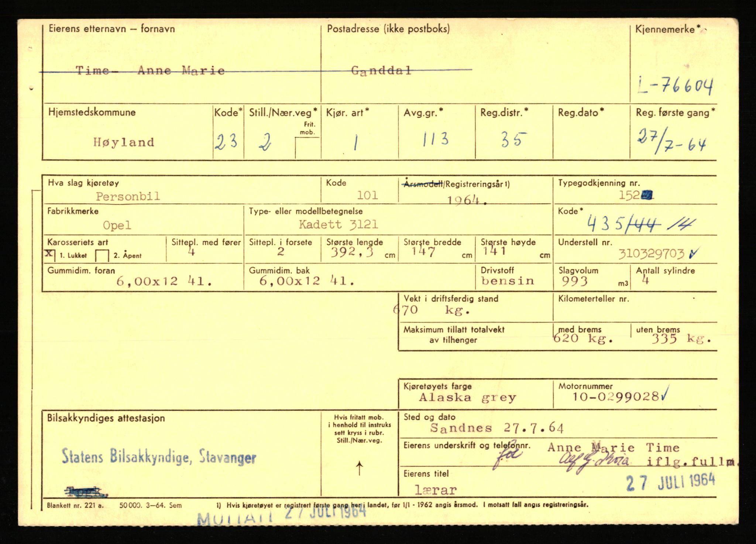Click the engine number 10-0299028
The height and width of the screenshot is (544, 756).
(616, 397)
